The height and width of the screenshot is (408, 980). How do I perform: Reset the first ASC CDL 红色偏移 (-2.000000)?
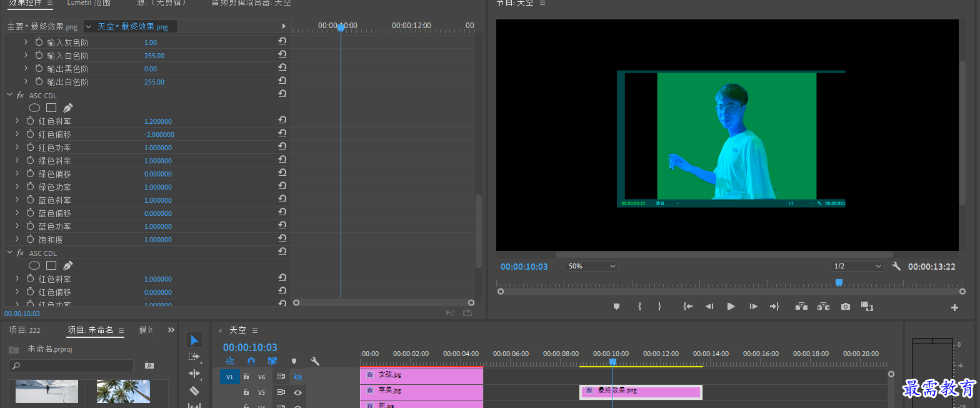[282, 133]
